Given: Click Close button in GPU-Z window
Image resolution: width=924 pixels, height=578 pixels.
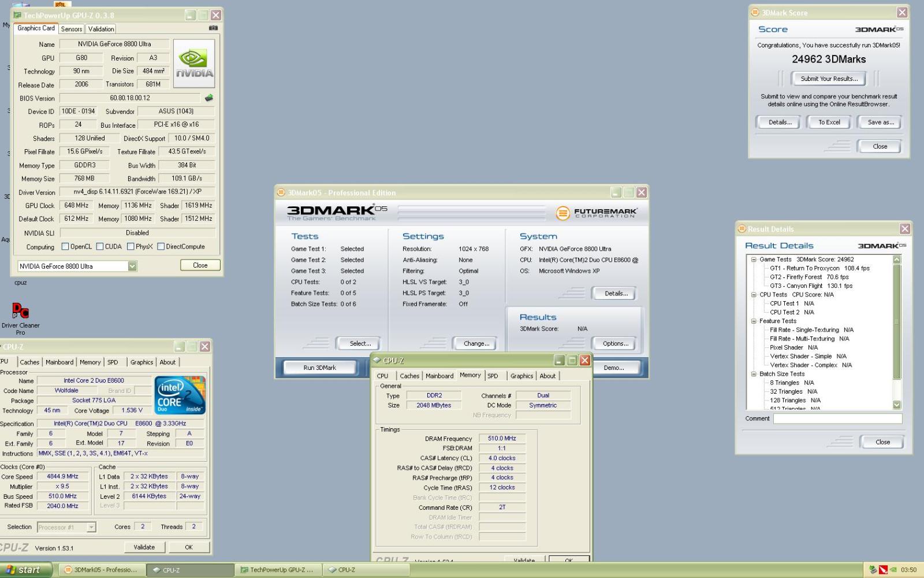Looking at the screenshot, I should 200,265.
